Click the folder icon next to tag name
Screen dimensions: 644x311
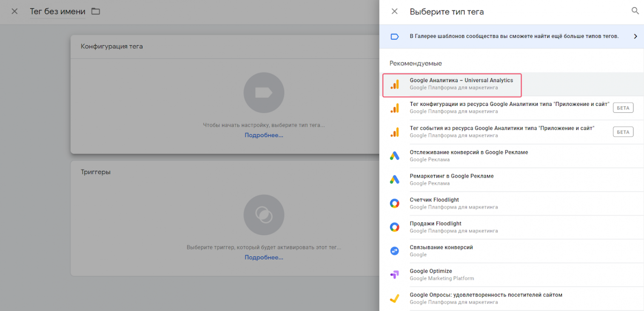[x=96, y=11]
